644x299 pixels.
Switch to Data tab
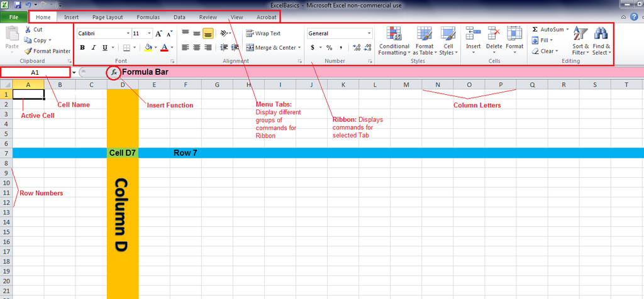coord(179,17)
